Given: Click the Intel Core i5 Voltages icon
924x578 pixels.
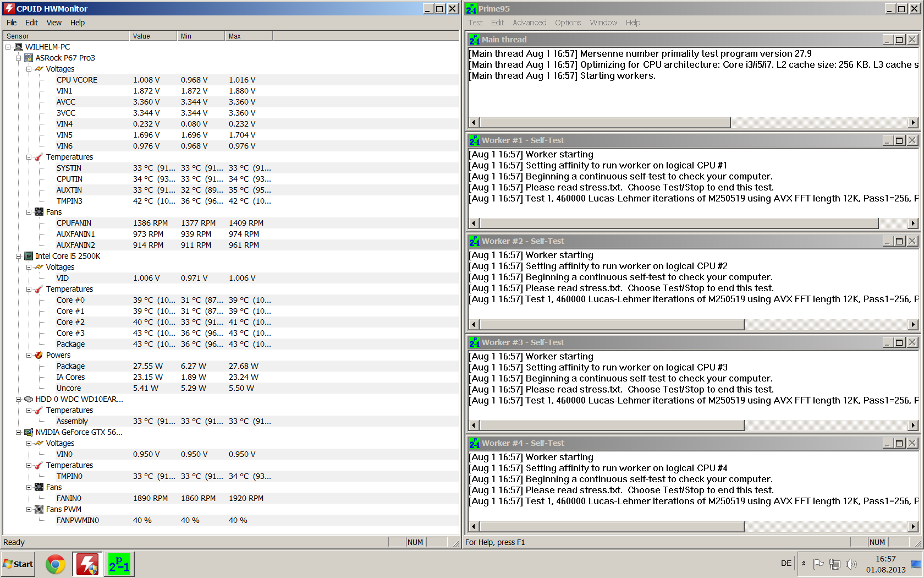Looking at the screenshot, I should [x=39, y=267].
